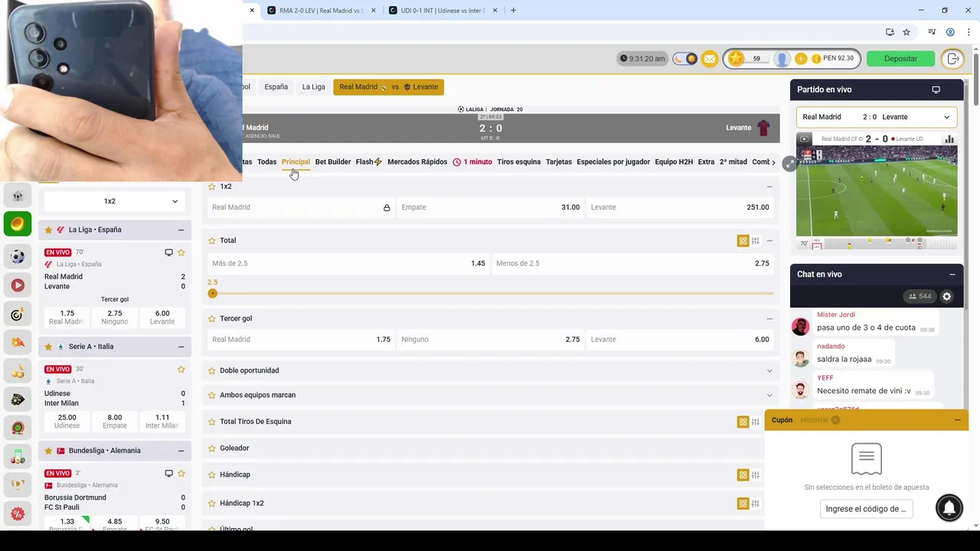Minimize the Chat en vivo panel

click(952, 274)
